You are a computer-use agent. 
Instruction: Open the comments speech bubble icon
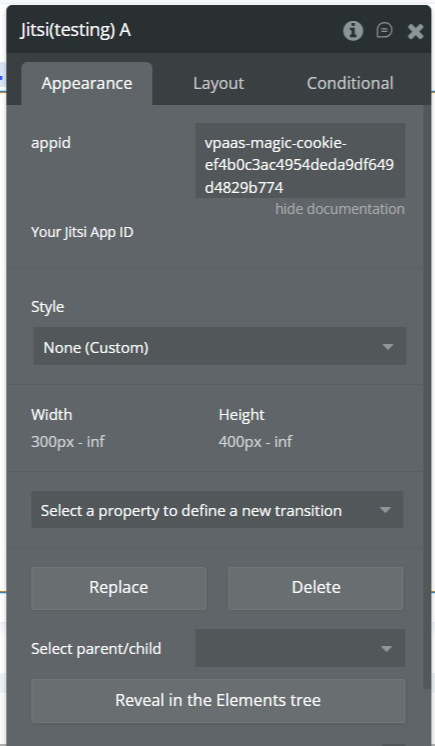384,31
